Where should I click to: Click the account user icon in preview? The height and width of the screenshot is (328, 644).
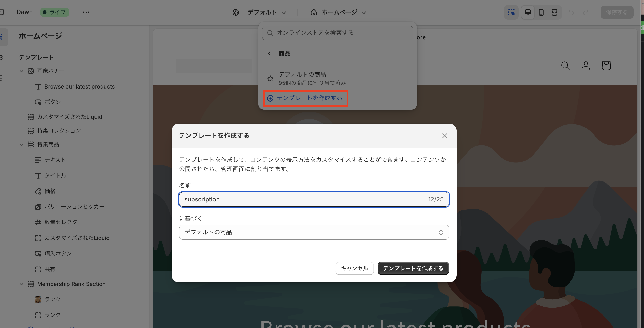pyautogui.click(x=586, y=66)
